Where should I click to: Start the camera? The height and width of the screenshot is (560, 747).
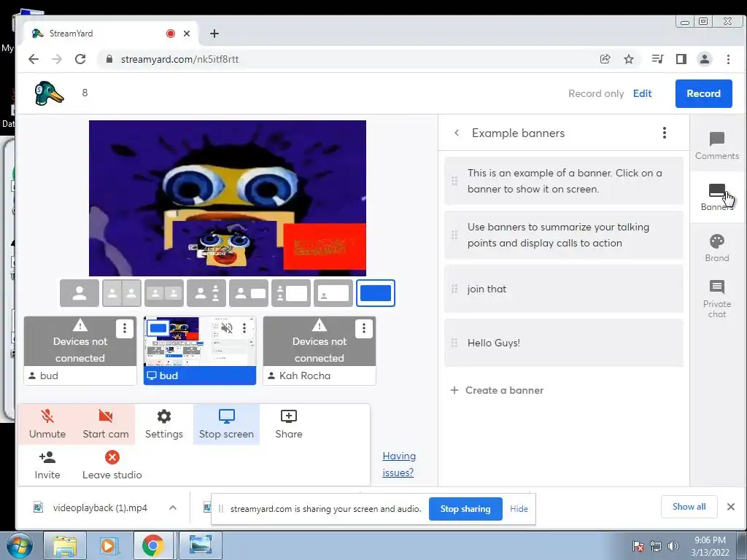[x=105, y=424]
